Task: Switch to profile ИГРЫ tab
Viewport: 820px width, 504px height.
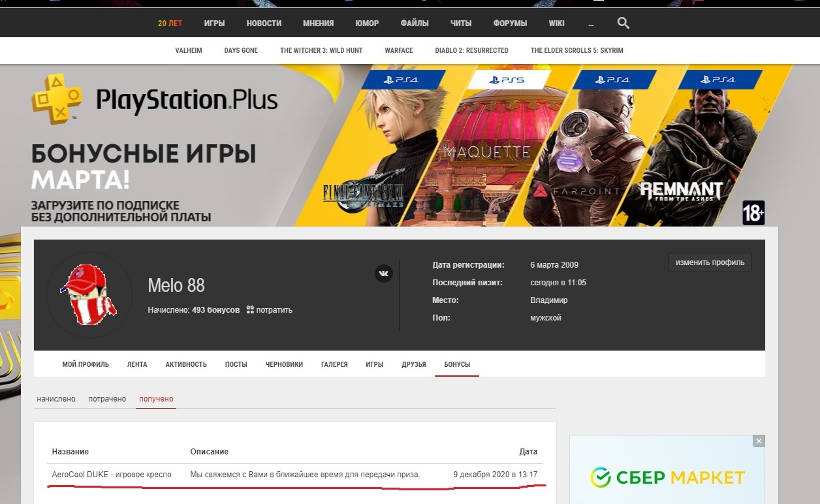Action: pos(374,364)
